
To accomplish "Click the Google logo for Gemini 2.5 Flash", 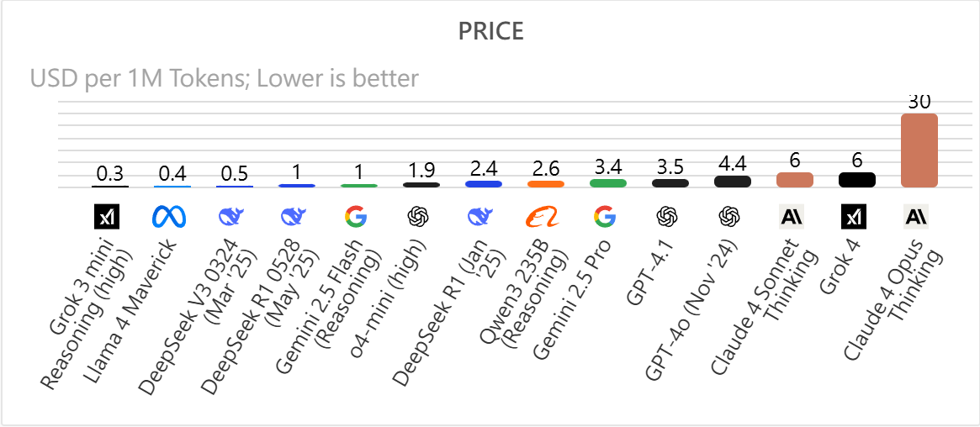I will [x=356, y=217].
